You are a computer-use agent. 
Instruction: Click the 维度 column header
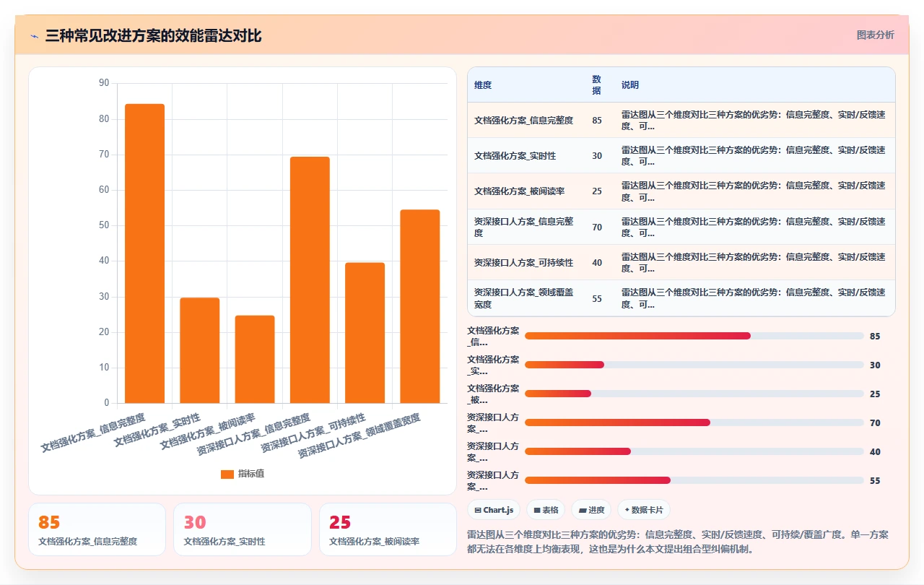pyautogui.click(x=527, y=85)
